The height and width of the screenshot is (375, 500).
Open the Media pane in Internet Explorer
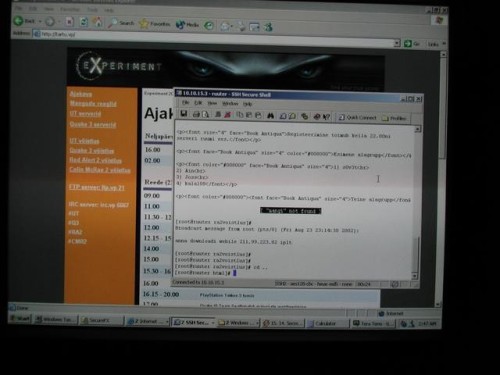click(187, 25)
